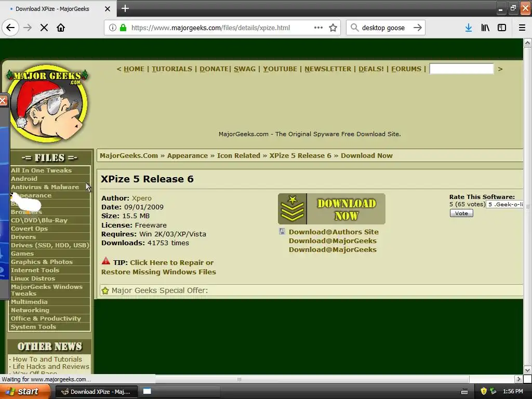Follow the first Download@MajorGeeks link
532x399 pixels.
coord(332,241)
